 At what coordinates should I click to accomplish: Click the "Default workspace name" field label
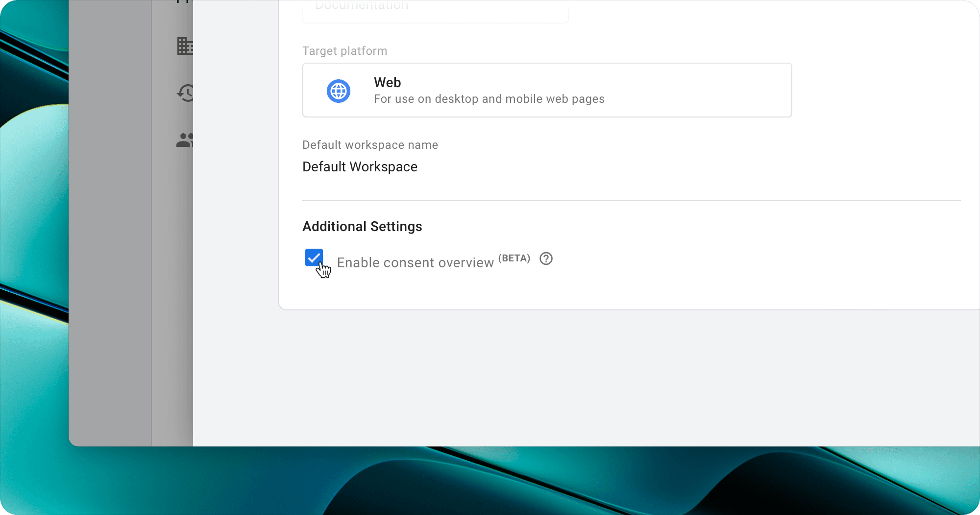(x=370, y=145)
